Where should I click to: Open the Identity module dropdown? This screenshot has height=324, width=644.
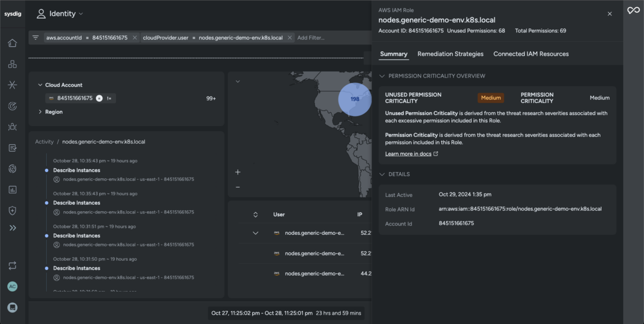pos(59,14)
